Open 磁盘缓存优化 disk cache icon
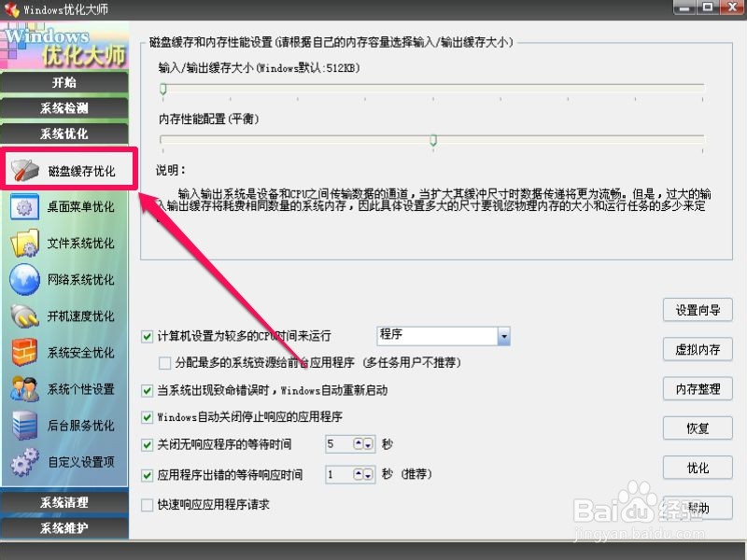Viewport: 747px width, 560px height. coord(24,170)
